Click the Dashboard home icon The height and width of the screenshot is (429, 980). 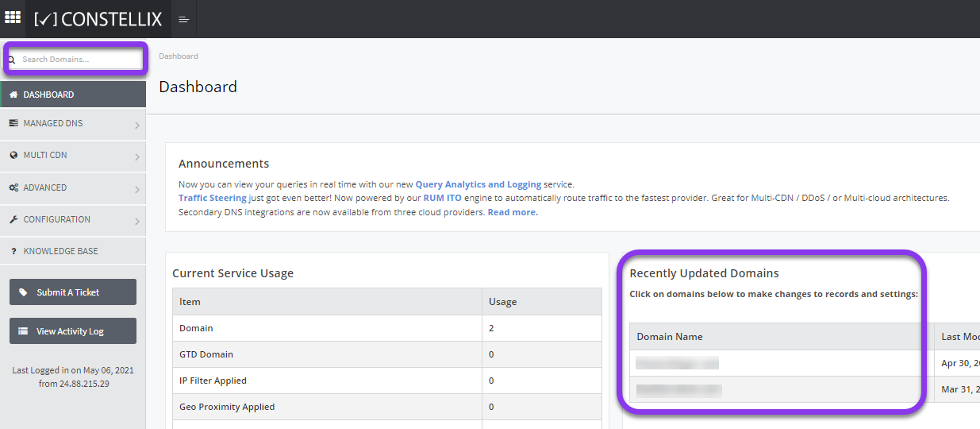(13, 95)
